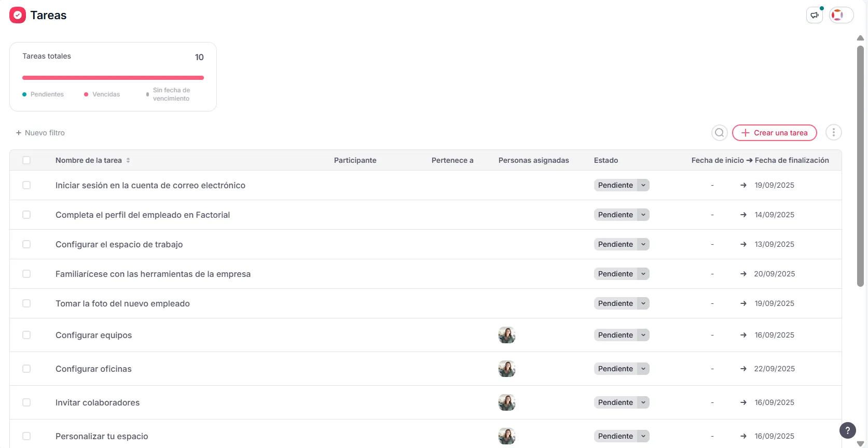Screen dimensions: 868x448
Task: Sort by Nombre de la tarea arrows
Action: click(128, 160)
